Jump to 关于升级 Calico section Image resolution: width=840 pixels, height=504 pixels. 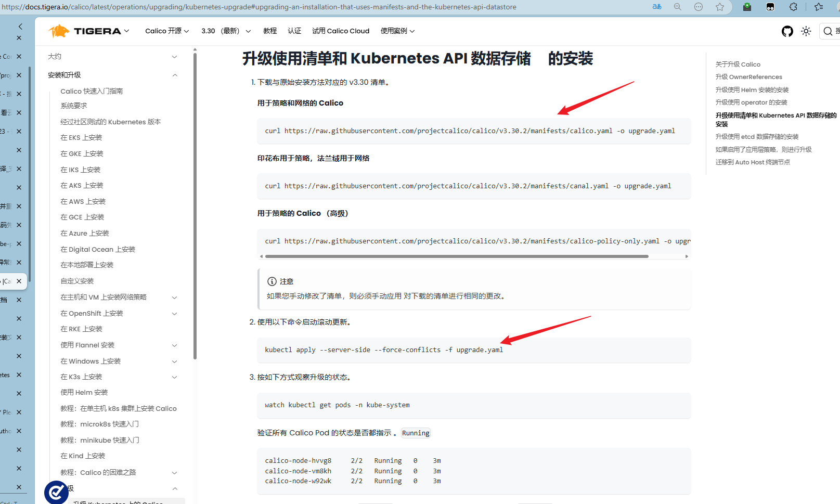click(x=738, y=64)
